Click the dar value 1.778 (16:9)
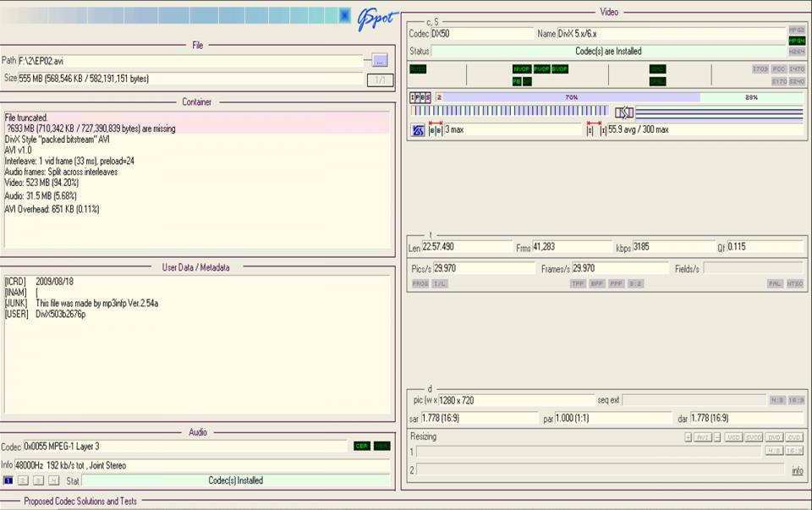The width and height of the screenshot is (812, 510). (x=747, y=418)
